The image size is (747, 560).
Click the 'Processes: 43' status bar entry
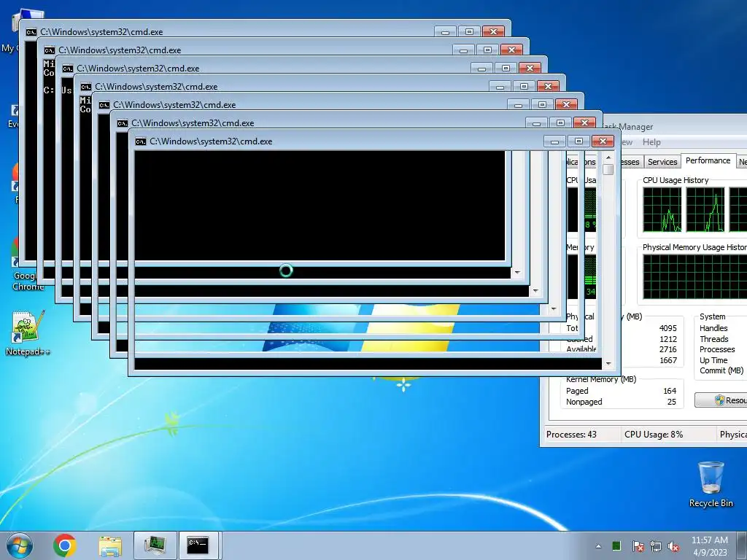(x=571, y=435)
